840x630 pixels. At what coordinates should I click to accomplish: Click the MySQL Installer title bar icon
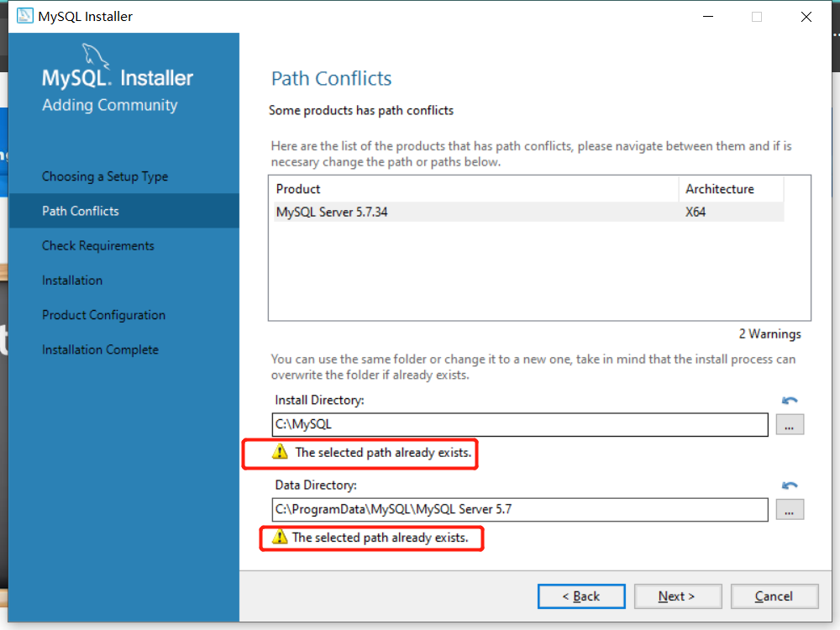pos(24,16)
